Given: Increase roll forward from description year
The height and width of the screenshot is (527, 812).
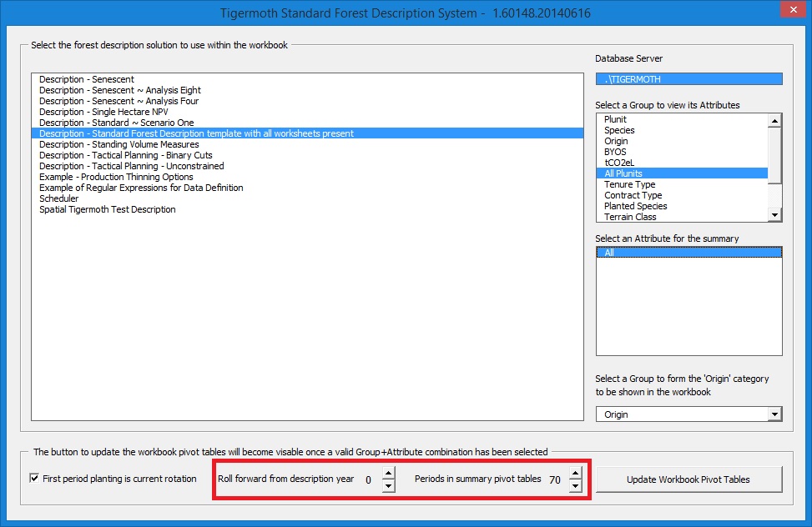Looking at the screenshot, I should tap(388, 473).
